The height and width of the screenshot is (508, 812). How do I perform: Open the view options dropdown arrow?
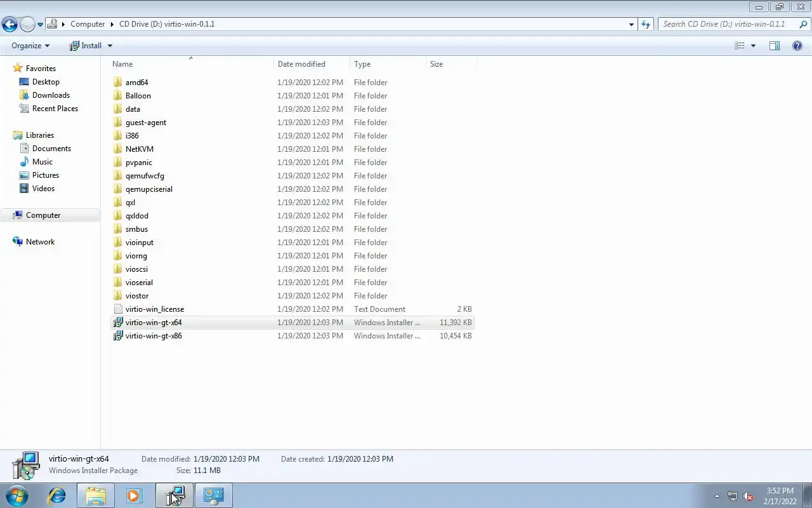(753, 46)
